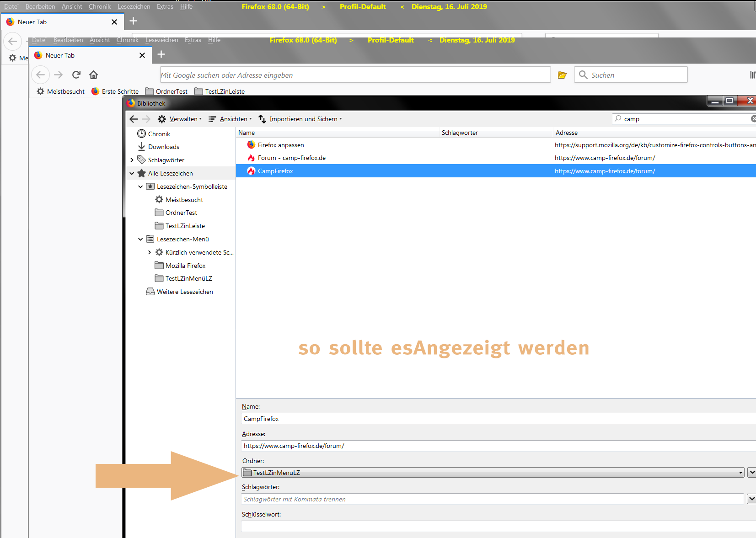Click the star icon of Alle Lesezeichen
Viewport: 756px width, 538px height.
(x=142, y=173)
